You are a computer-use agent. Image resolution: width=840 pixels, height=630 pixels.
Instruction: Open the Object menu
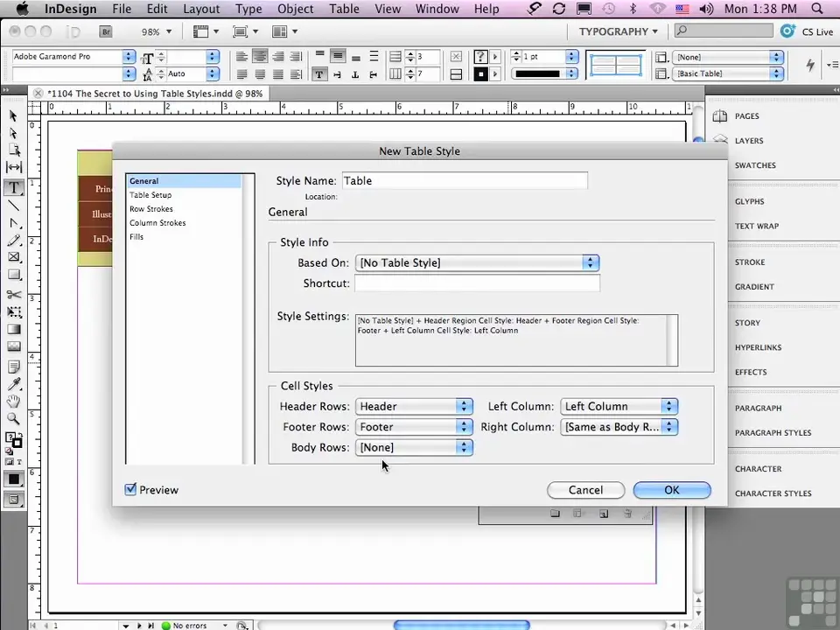(295, 9)
